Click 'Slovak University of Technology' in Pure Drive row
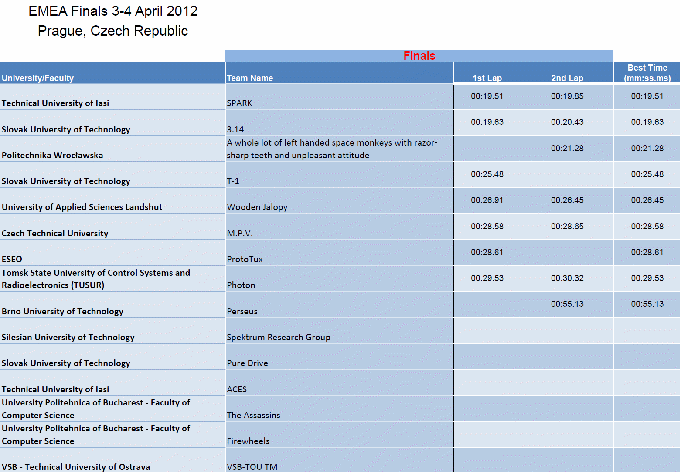The height and width of the screenshot is (472, 680). coord(66,364)
